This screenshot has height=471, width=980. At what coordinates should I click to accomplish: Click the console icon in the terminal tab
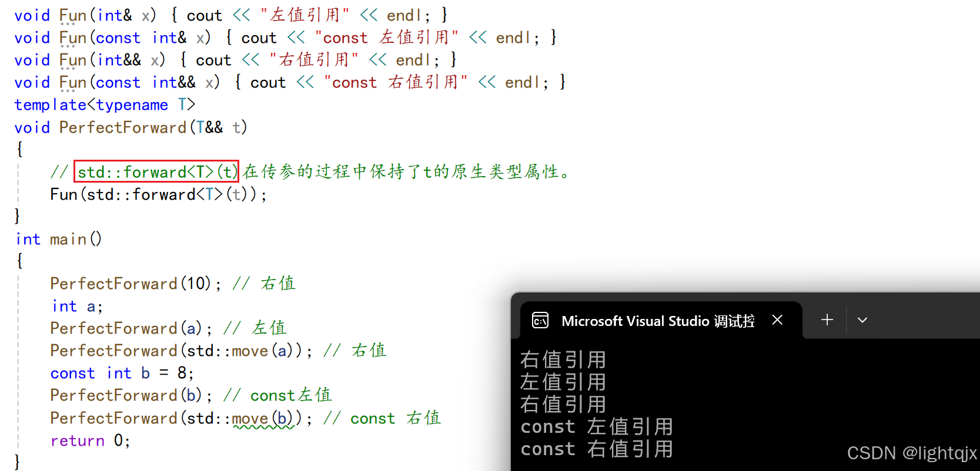pyautogui.click(x=540, y=321)
